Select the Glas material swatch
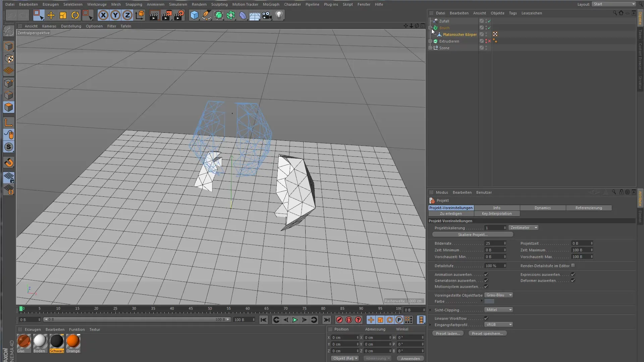644x362 pixels. 24,341
